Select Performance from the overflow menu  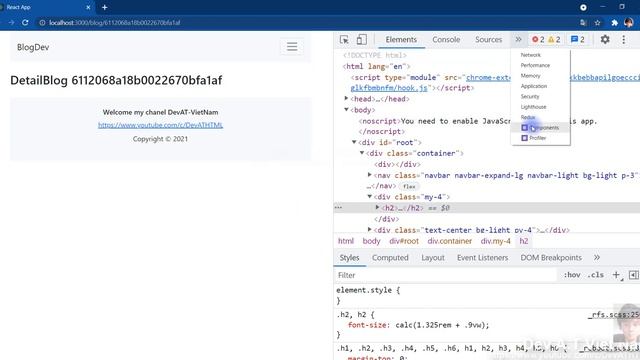click(535, 65)
